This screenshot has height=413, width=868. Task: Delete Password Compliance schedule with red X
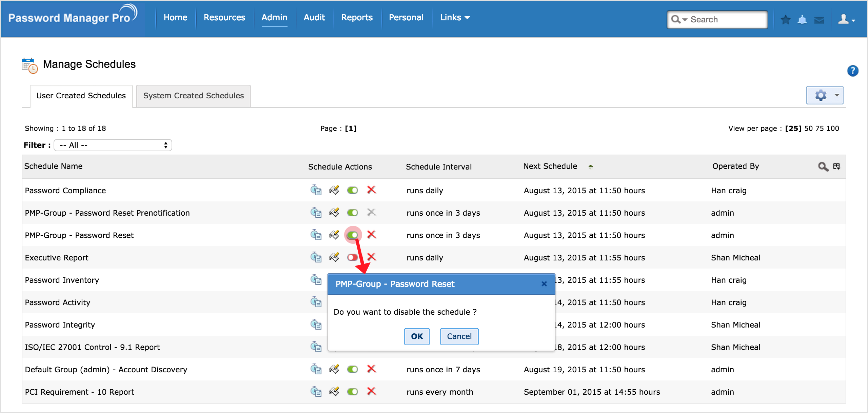371,190
